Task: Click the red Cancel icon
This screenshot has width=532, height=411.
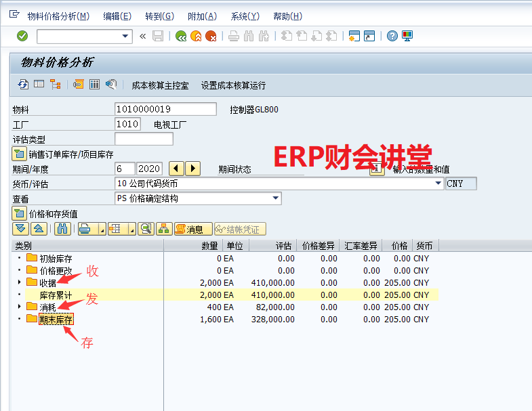Action: point(211,36)
